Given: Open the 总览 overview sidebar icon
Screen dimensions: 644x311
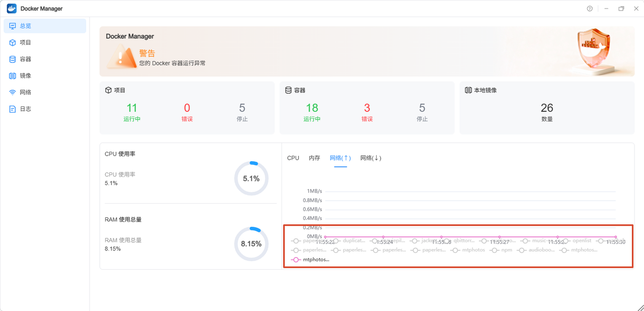Looking at the screenshot, I should (x=13, y=26).
